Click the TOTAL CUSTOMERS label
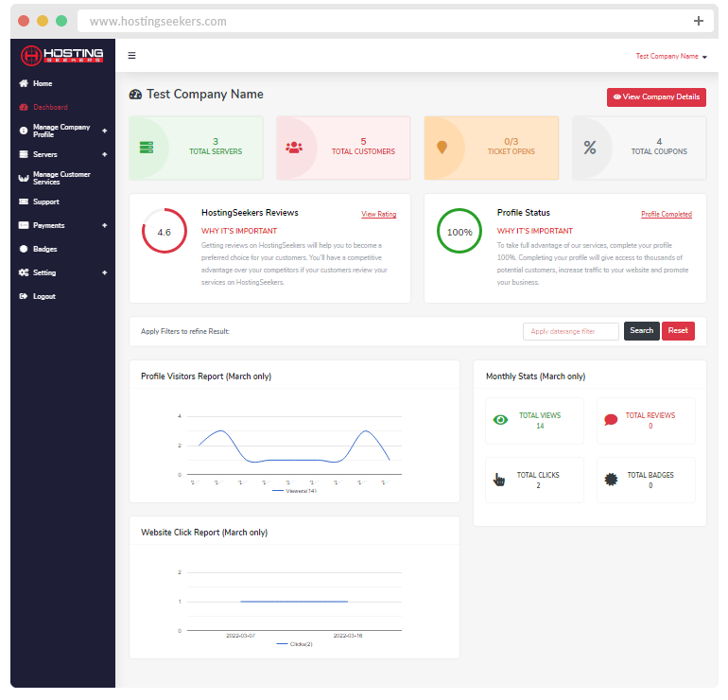Viewport: 728px width, 700px height. pos(363,152)
